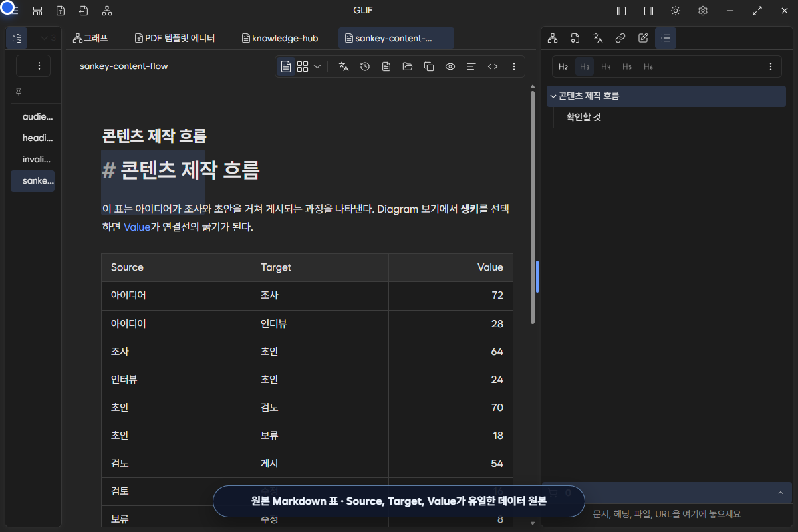Collapse the 콘텐츠 제작 흐름 outline node
This screenshot has height=532, width=798.
[553, 96]
